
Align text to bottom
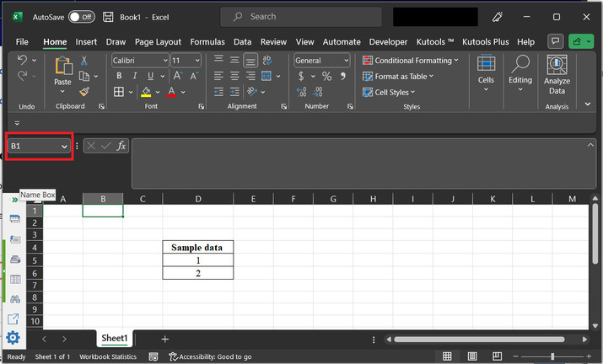click(250, 61)
